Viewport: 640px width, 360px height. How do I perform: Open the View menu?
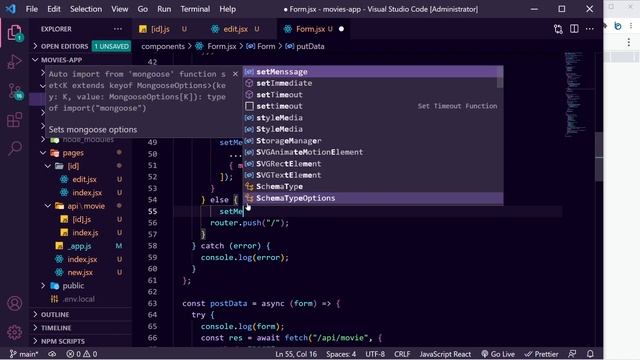(x=120, y=9)
